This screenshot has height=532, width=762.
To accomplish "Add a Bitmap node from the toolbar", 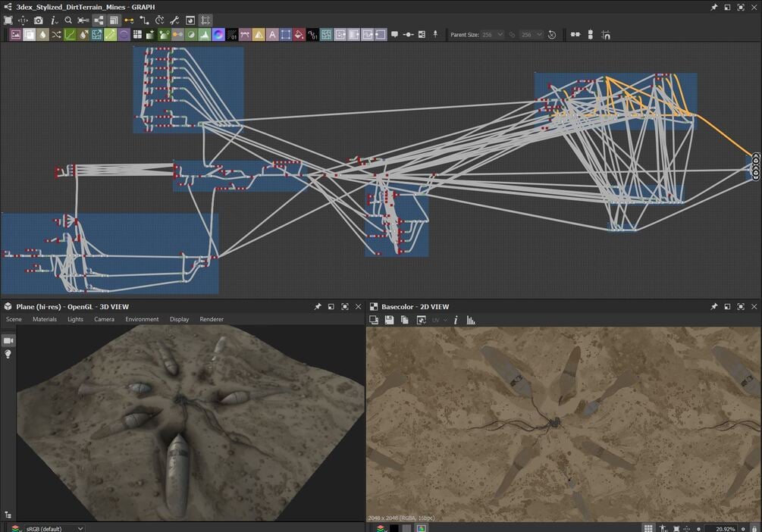I will [x=16, y=35].
